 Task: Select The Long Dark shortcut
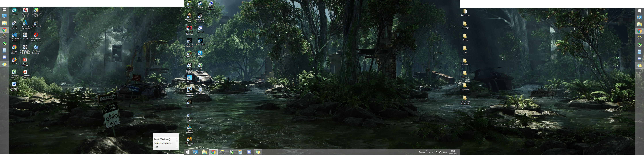pos(189,117)
